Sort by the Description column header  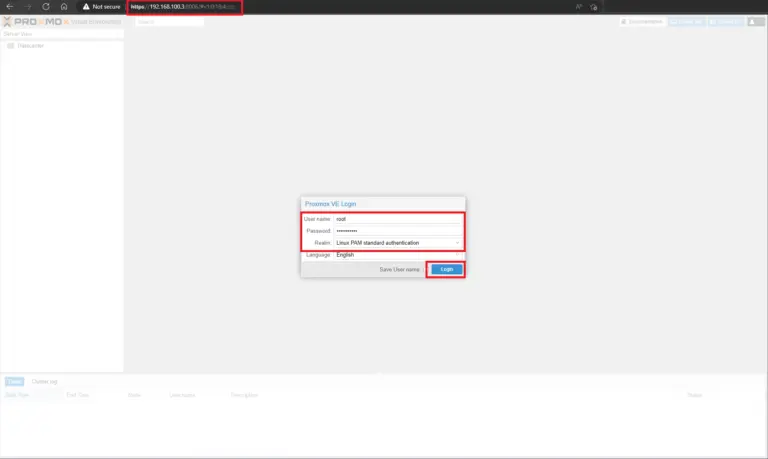[x=244, y=395]
